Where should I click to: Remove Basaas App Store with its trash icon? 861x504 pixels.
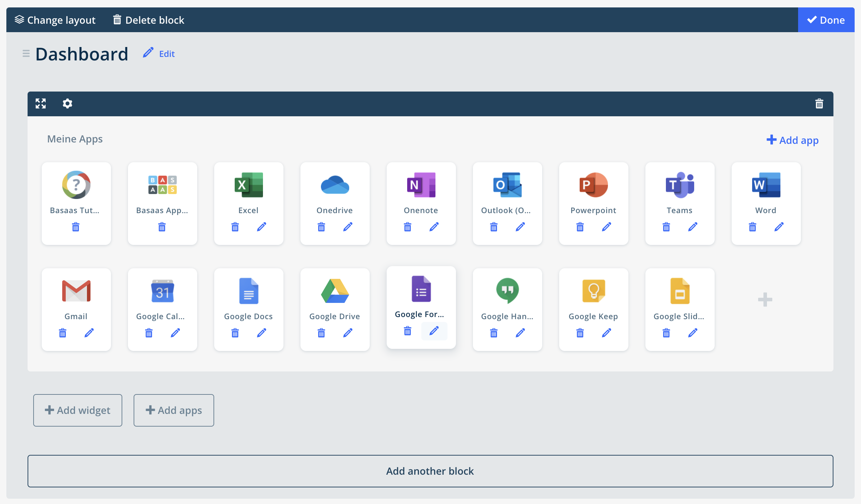pyautogui.click(x=162, y=227)
